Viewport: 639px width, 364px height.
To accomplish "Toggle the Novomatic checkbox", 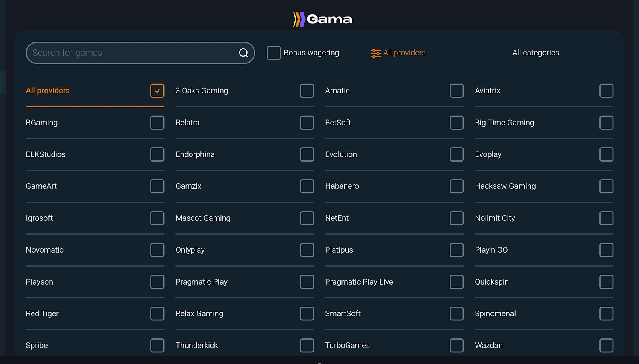I will point(157,250).
